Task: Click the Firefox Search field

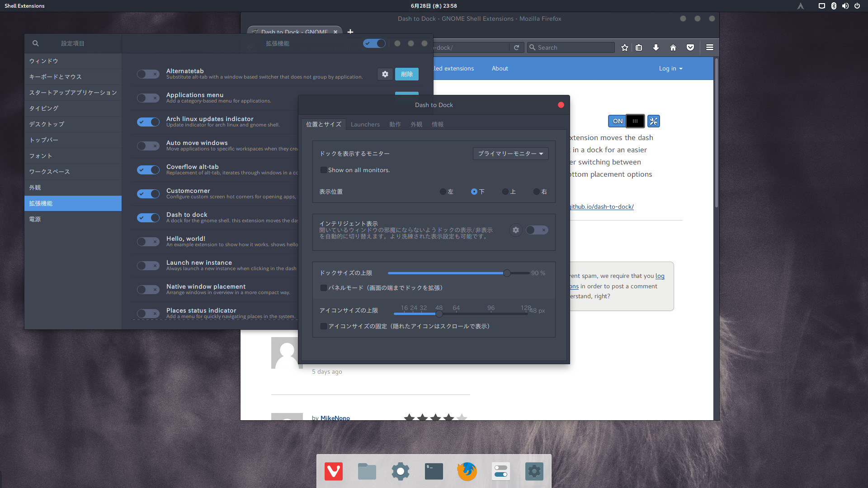Action: click(x=571, y=47)
